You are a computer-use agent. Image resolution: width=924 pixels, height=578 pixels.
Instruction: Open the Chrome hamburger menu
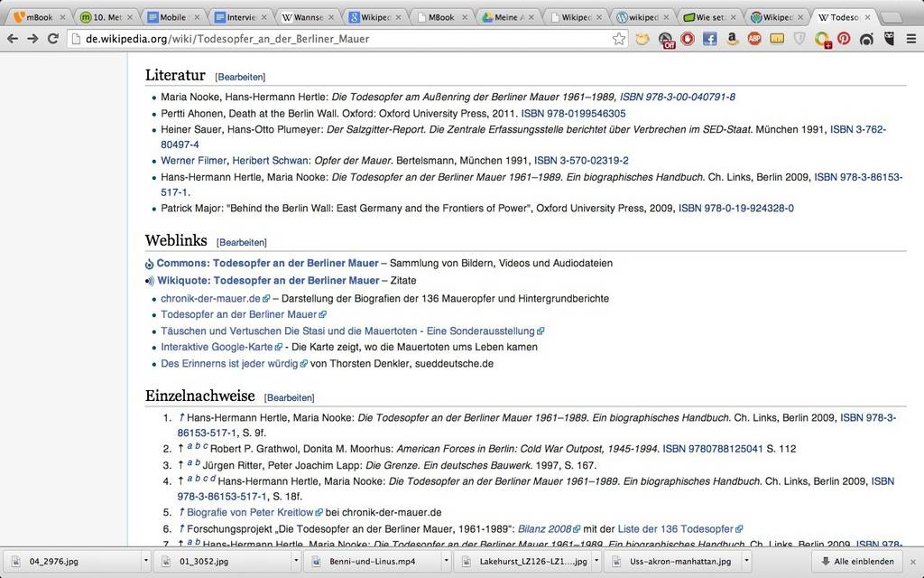point(910,39)
